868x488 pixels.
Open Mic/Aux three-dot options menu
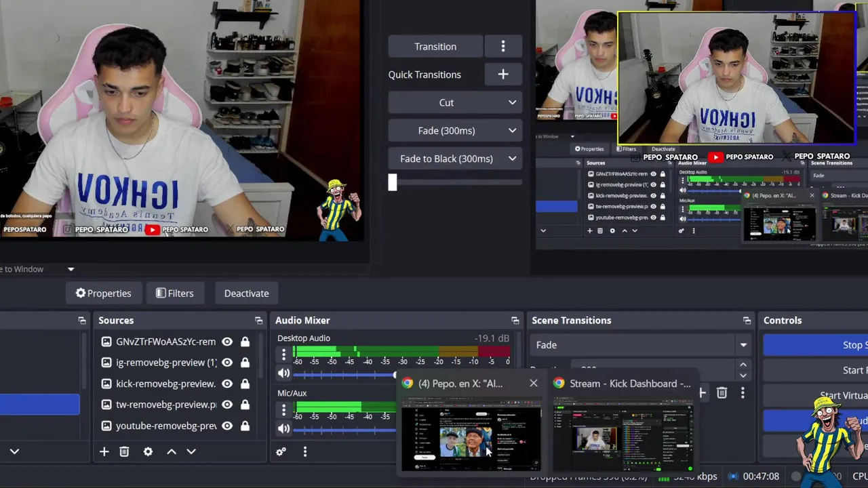(283, 409)
